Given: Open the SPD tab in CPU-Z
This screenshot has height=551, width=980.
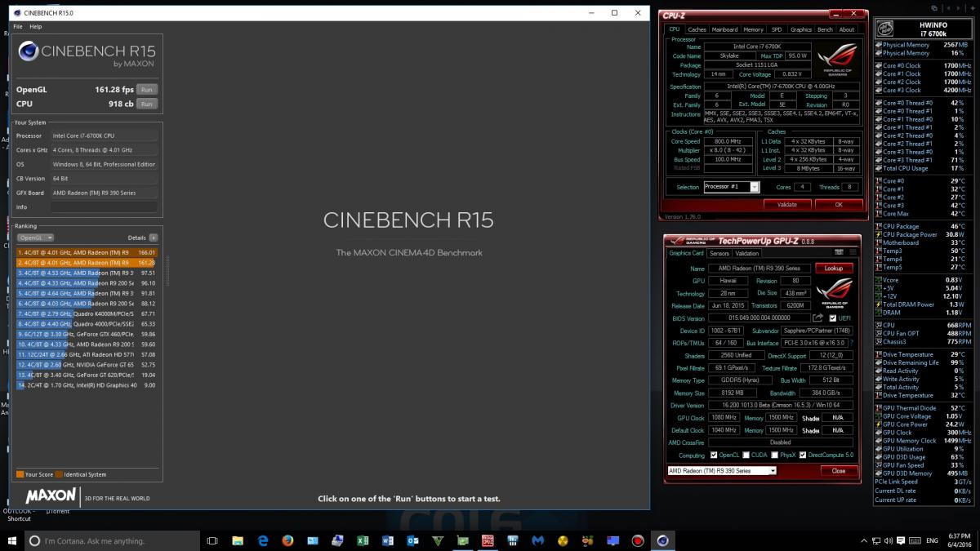Looking at the screenshot, I should 777,29.
